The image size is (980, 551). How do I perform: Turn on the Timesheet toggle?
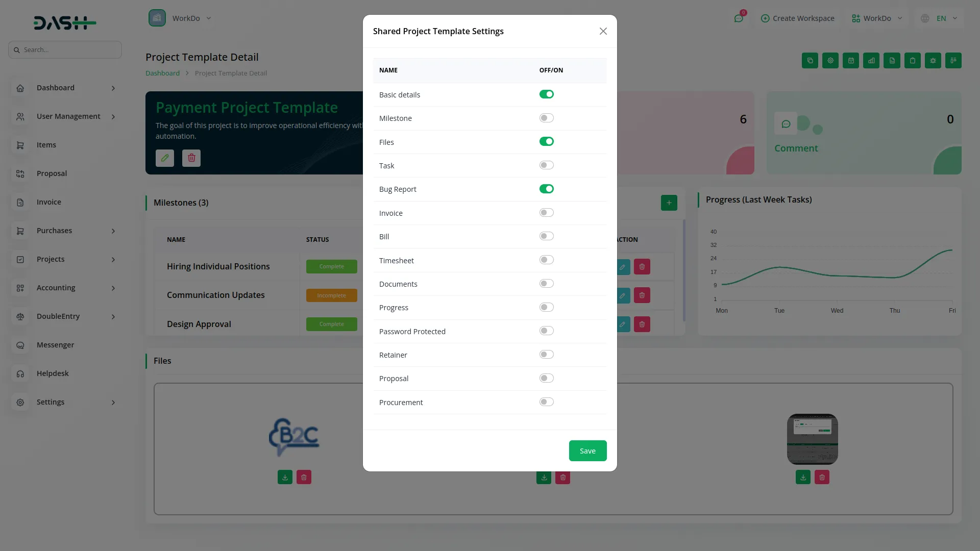click(x=546, y=260)
